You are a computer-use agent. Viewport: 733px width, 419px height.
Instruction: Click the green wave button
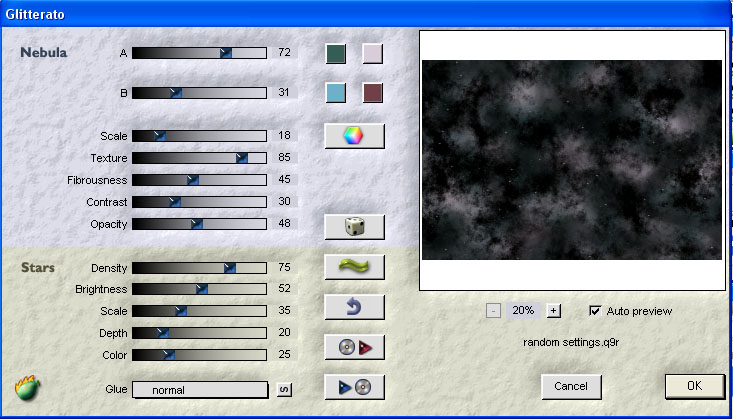pos(354,266)
